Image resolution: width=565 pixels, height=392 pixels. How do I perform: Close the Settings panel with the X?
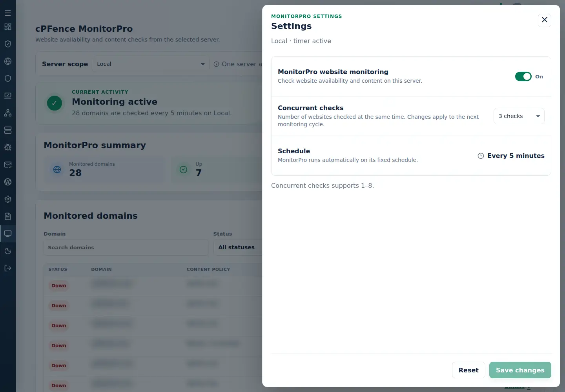pos(545,20)
